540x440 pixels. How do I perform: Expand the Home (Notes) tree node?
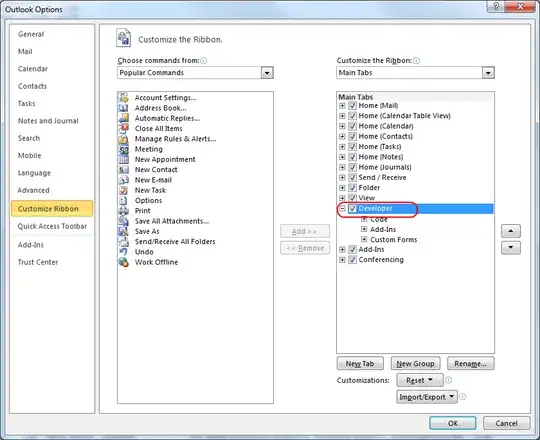click(x=342, y=157)
